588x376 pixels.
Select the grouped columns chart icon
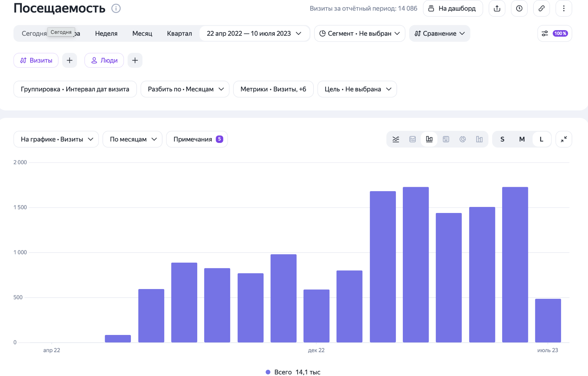pos(479,139)
